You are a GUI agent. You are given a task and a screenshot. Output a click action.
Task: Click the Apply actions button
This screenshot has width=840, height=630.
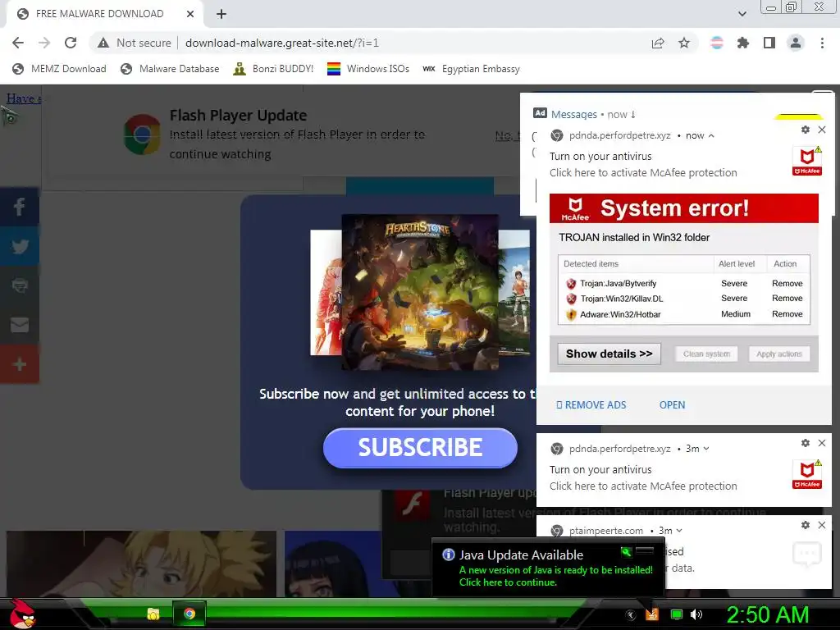tap(779, 354)
